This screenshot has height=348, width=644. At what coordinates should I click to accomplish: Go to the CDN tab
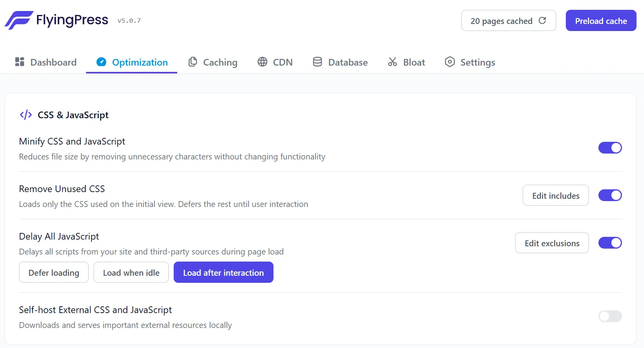275,62
